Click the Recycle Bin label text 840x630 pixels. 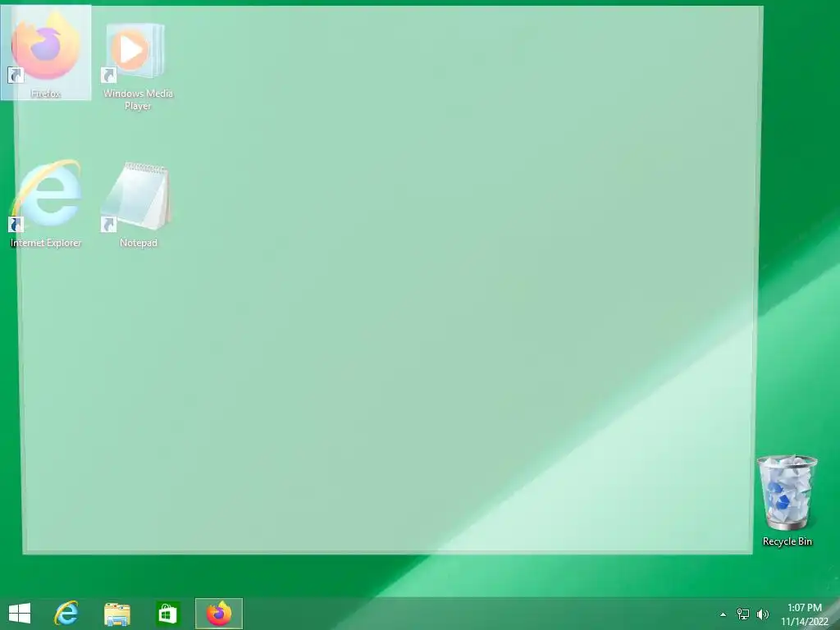coord(787,541)
